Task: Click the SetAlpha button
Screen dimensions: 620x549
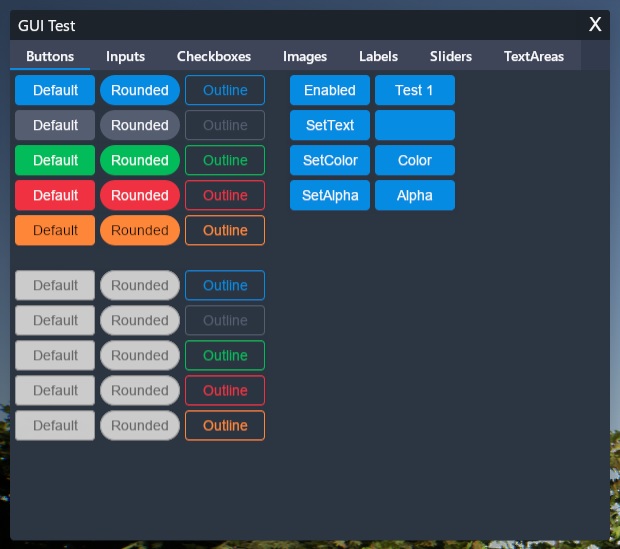Action: tap(330, 195)
